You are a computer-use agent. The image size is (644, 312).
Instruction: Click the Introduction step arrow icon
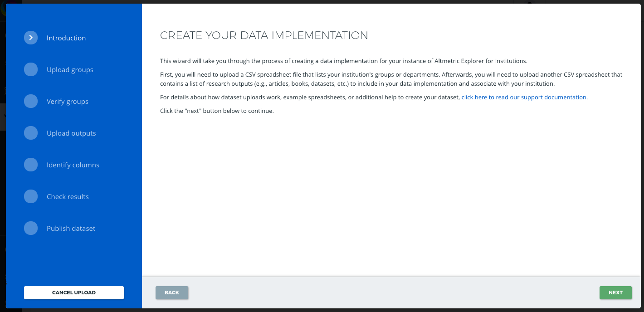[31, 38]
